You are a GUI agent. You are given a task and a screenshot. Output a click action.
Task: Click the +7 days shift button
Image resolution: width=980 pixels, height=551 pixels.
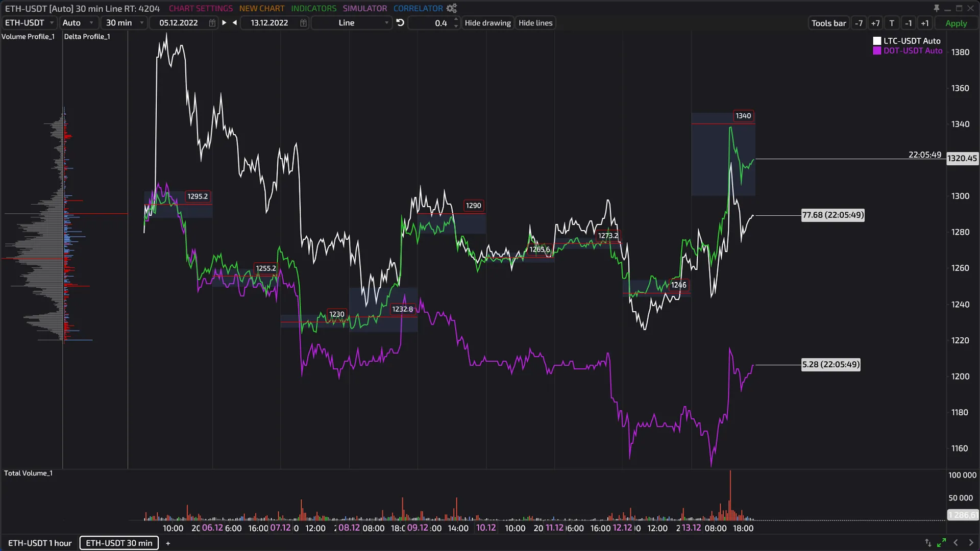875,23
